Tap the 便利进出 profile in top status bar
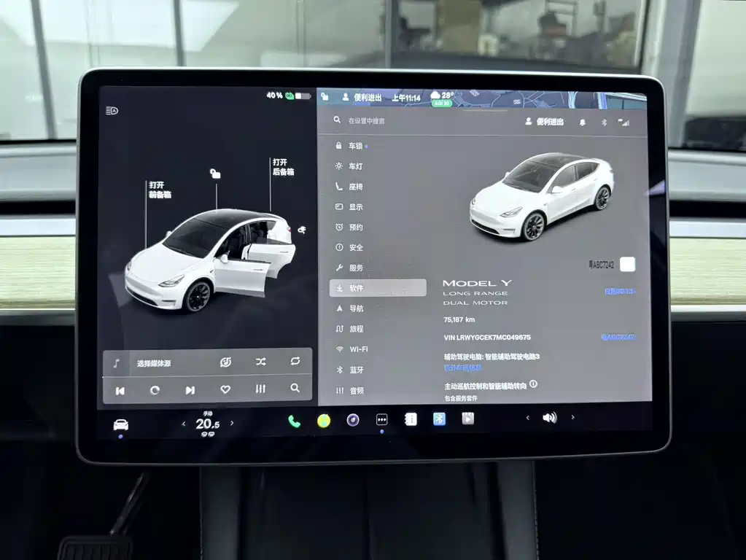This screenshot has height=560, width=746. pyautogui.click(x=362, y=97)
